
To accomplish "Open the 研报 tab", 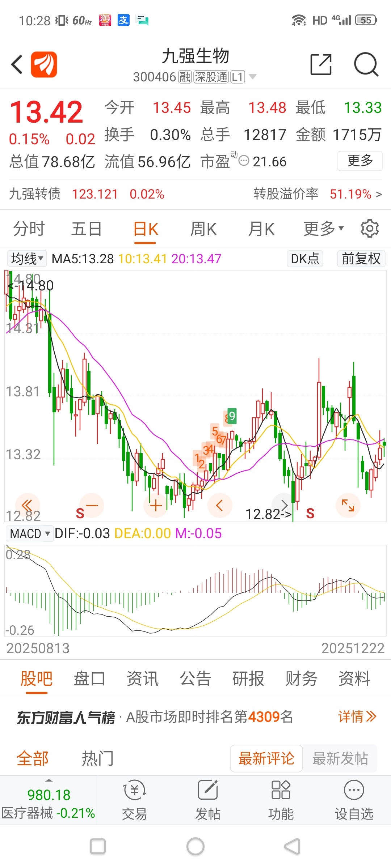I will click(x=248, y=678).
